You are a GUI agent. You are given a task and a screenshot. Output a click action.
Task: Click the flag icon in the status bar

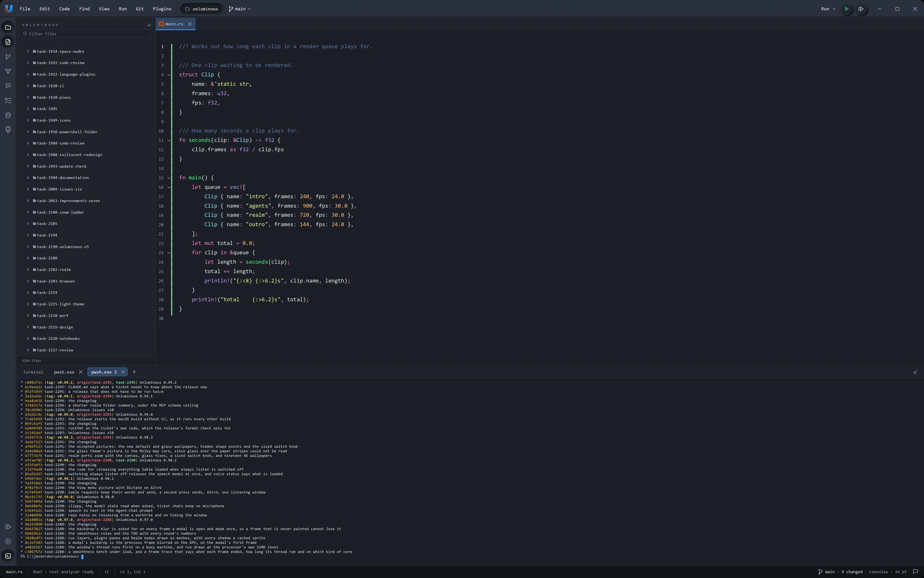915,572
